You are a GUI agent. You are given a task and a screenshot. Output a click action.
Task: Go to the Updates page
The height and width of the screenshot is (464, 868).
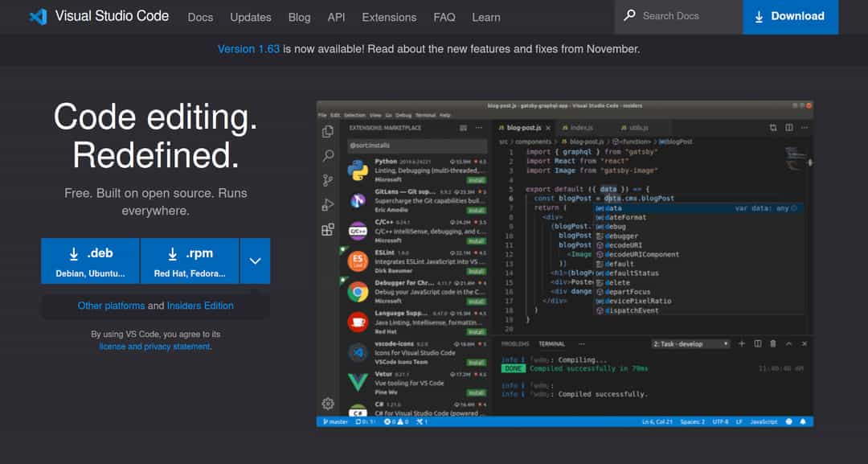tap(251, 17)
